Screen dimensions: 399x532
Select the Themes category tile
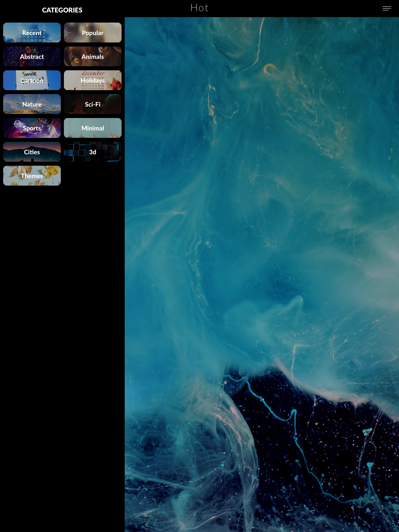pyautogui.click(x=32, y=176)
